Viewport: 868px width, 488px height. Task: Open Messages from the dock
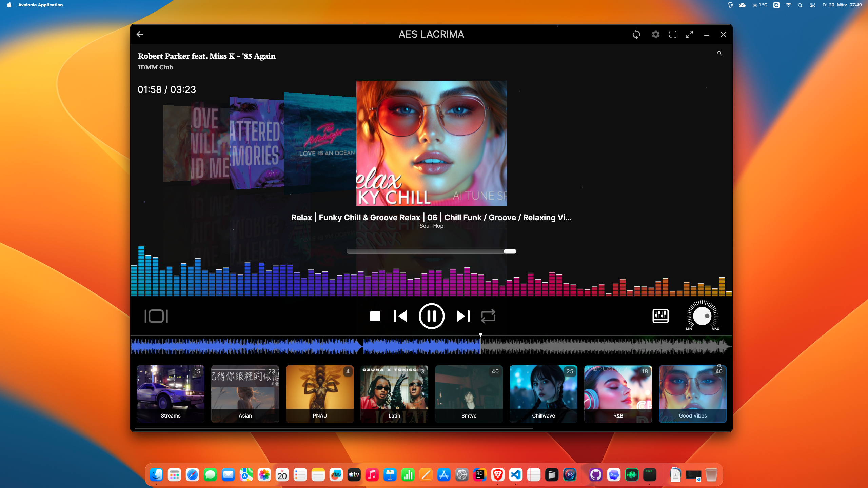tap(210, 475)
